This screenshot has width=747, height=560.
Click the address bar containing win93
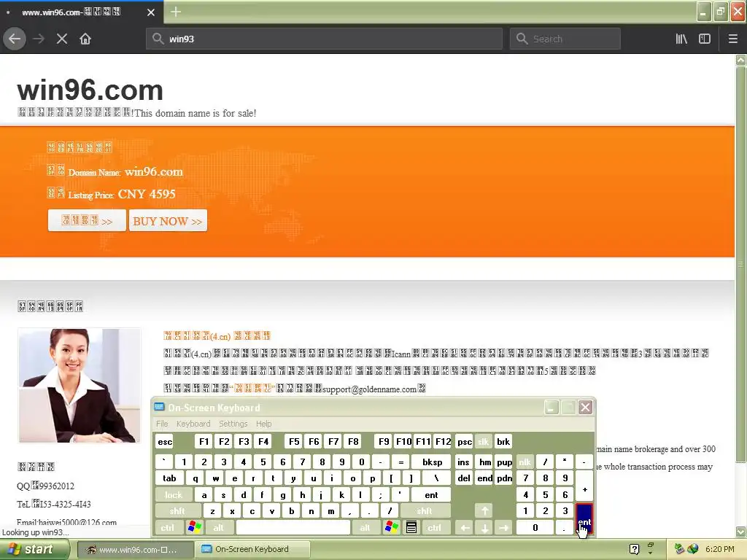tap(324, 39)
